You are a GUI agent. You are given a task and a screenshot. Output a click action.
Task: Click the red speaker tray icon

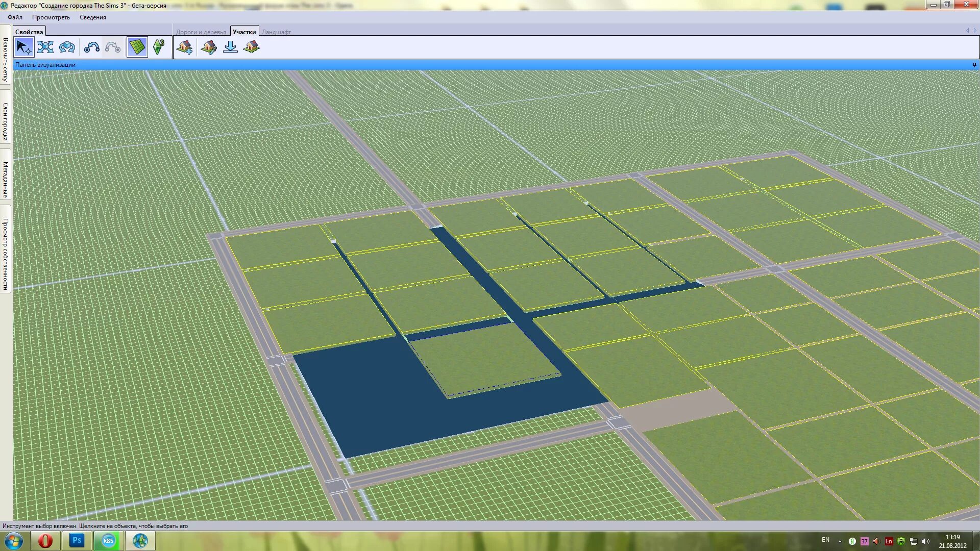pyautogui.click(x=876, y=541)
